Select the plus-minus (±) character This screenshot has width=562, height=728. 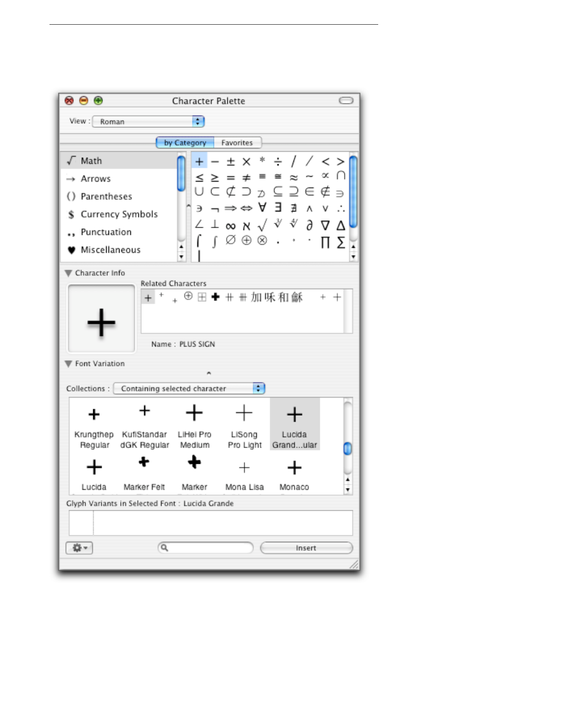pyautogui.click(x=231, y=162)
